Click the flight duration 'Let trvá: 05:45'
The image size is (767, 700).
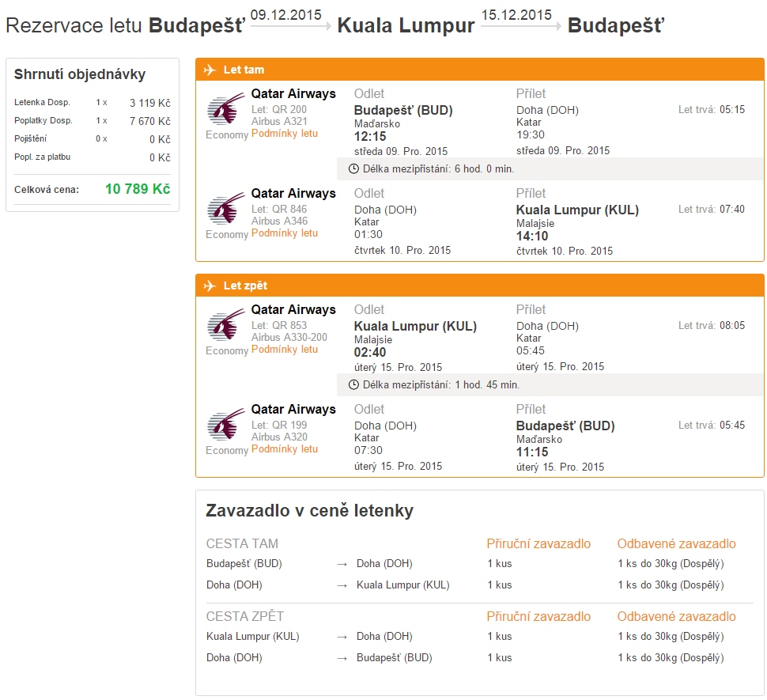click(x=712, y=425)
